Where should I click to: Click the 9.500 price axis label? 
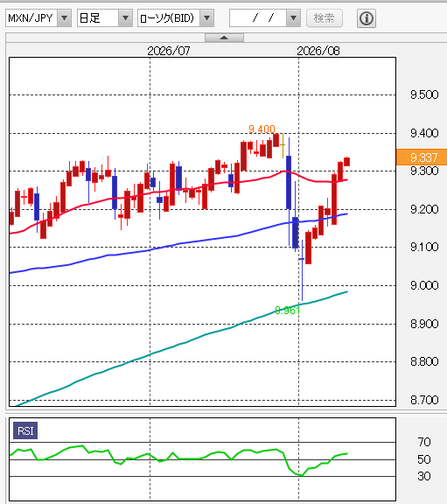(x=424, y=94)
